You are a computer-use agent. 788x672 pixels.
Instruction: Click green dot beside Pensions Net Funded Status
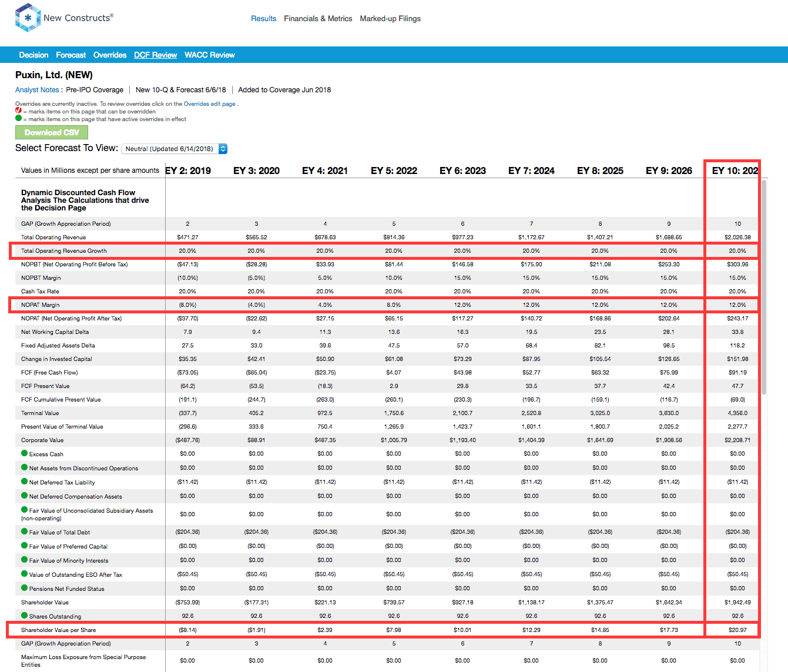pyautogui.click(x=25, y=588)
